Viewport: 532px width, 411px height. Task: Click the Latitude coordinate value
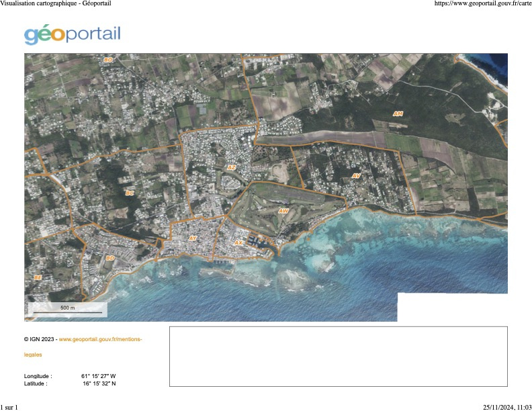(99, 383)
